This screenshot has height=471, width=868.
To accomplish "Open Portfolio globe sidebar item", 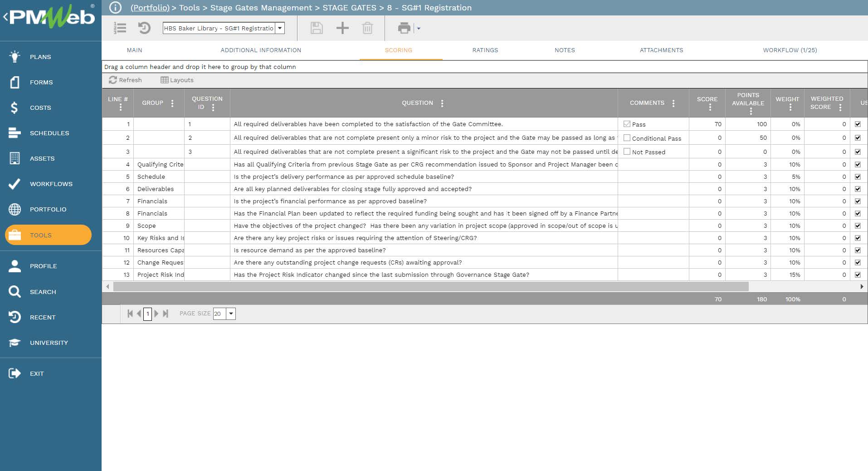I will 51,209.
